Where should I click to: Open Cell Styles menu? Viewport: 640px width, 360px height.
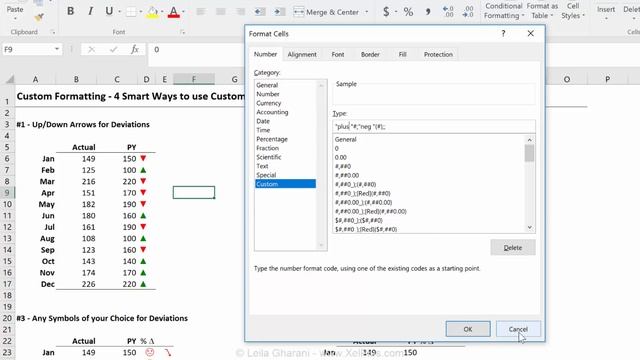click(x=573, y=11)
